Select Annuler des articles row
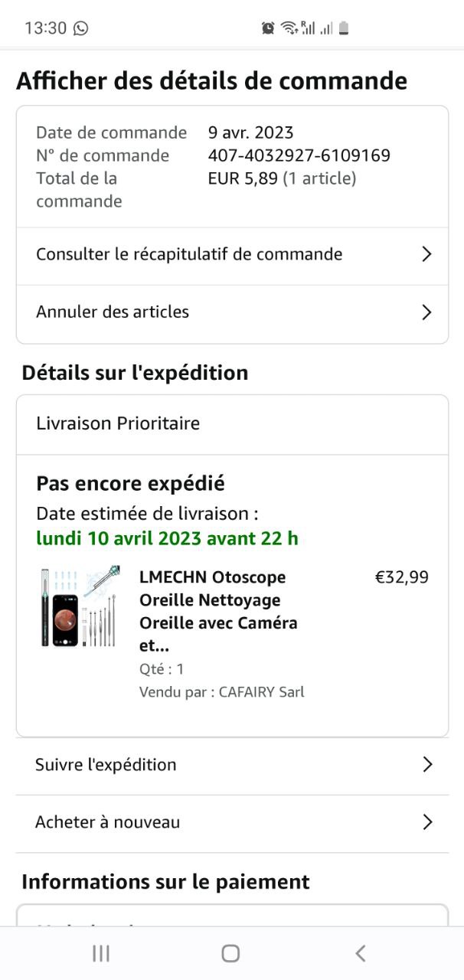464x980 pixels. pyautogui.click(x=113, y=312)
